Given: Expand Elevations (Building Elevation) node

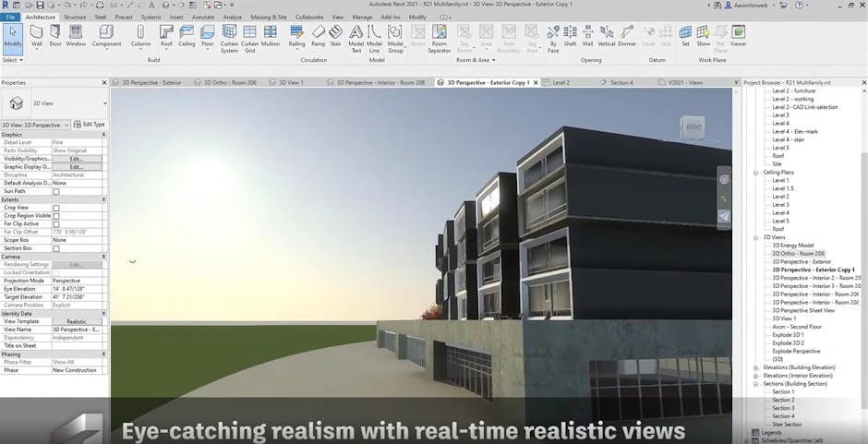Looking at the screenshot, I should [x=755, y=367].
